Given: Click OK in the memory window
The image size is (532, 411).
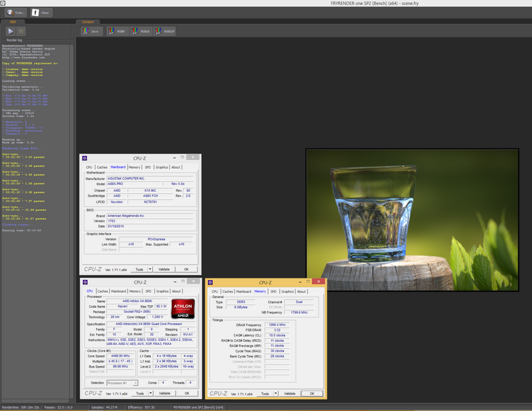Looking at the screenshot, I should pos(312,394).
